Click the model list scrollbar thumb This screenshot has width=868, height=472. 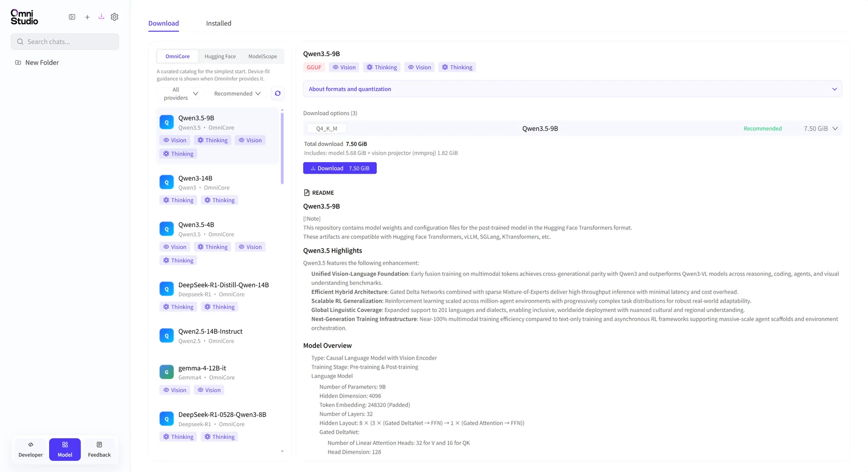[x=282, y=148]
